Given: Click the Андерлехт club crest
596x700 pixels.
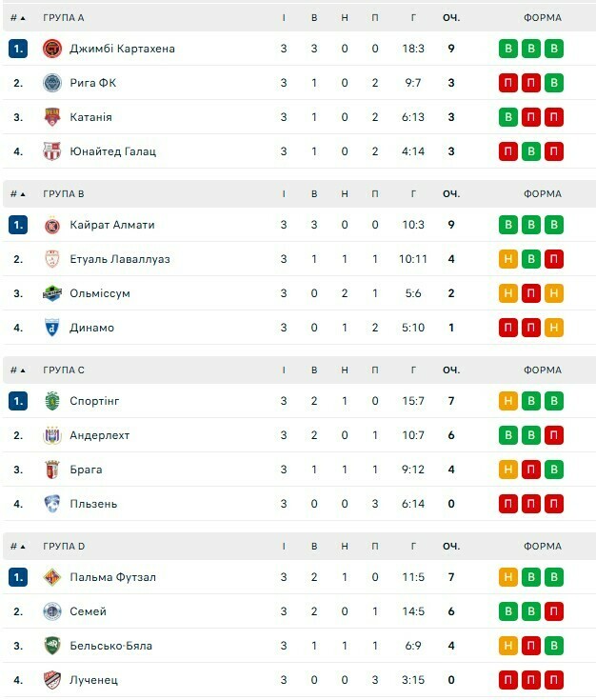Looking at the screenshot, I should (51, 435).
